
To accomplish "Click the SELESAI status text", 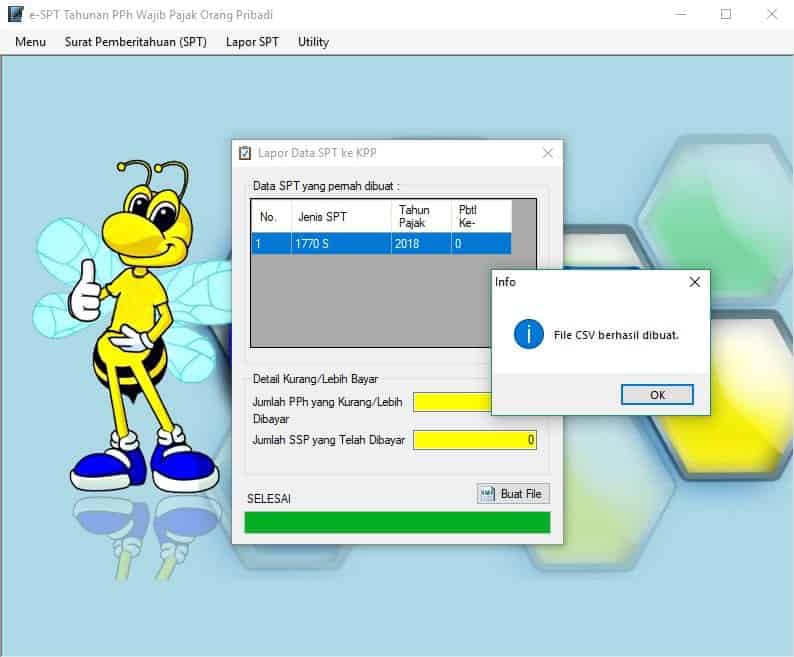I will pyautogui.click(x=269, y=499).
